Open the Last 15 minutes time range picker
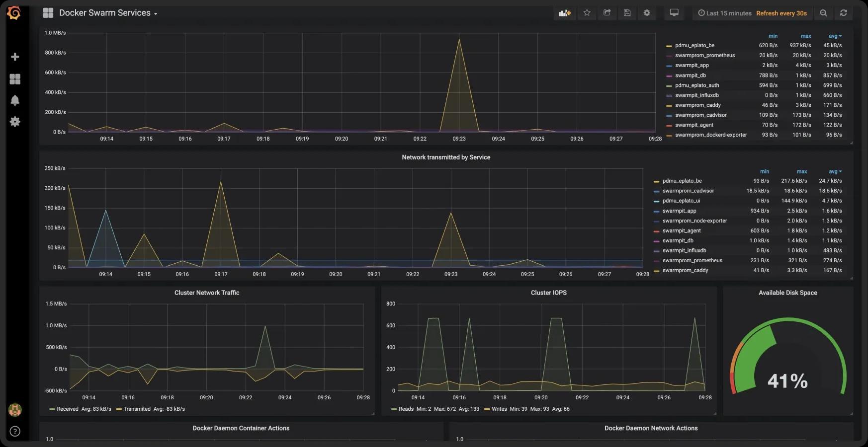 (728, 13)
